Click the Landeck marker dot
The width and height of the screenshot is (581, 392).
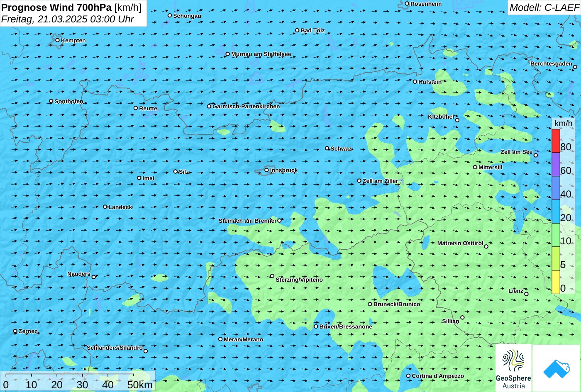tap(105, 207)
